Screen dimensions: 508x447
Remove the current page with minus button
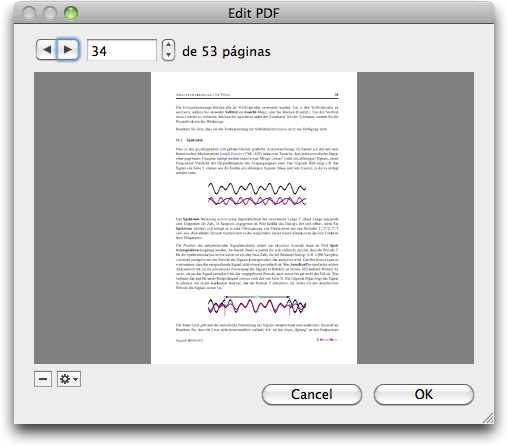click(43, 379)
